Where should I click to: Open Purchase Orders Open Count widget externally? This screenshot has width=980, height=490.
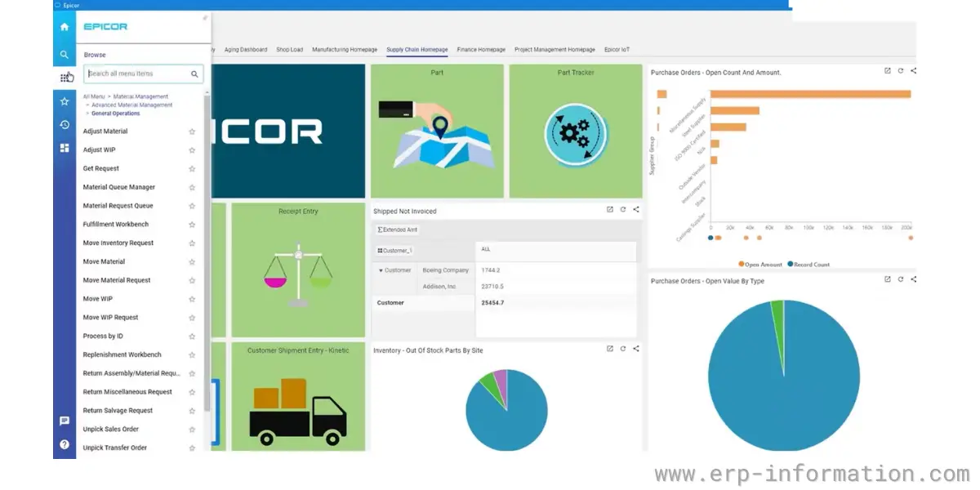coord(888,71)
